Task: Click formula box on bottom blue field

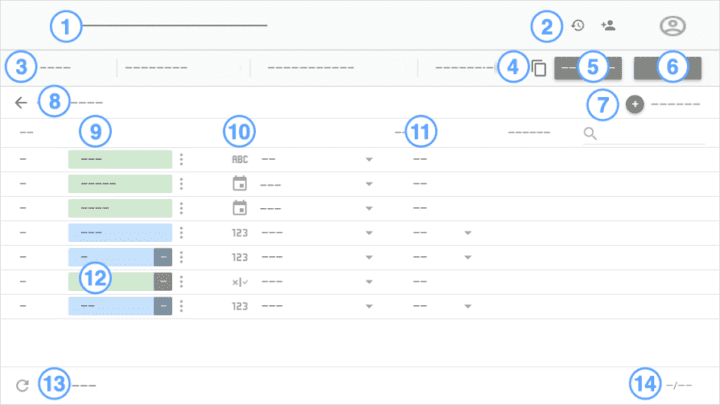Action: tap(163, 306)
